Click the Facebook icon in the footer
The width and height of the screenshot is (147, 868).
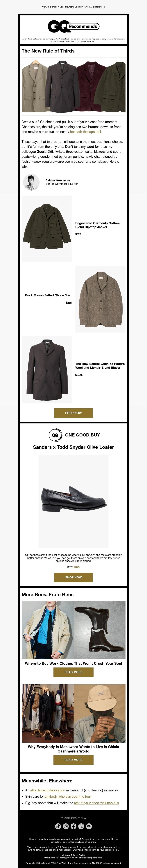point(73,826)
